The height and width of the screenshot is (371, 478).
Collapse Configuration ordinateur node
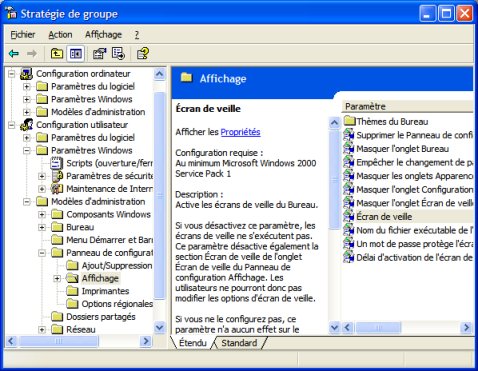coord(12,74)
